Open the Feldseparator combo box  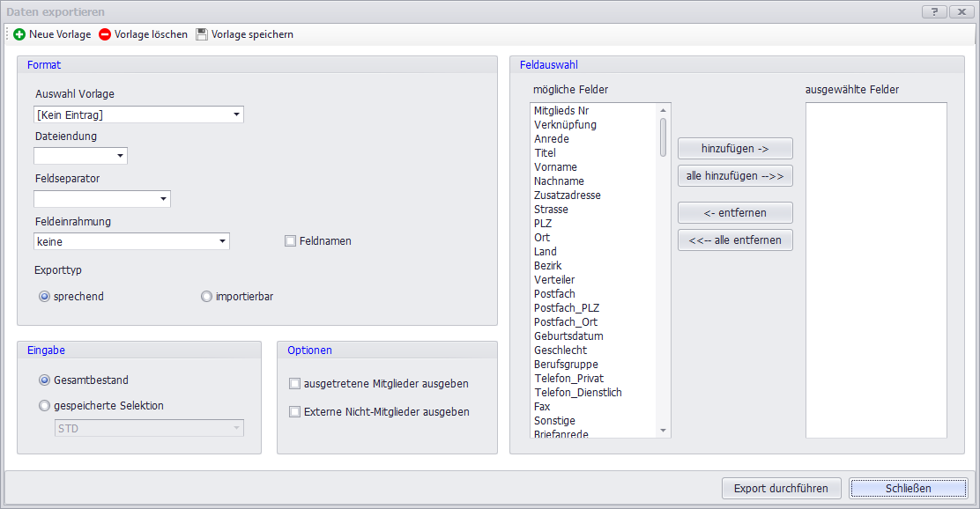[163, 199]
